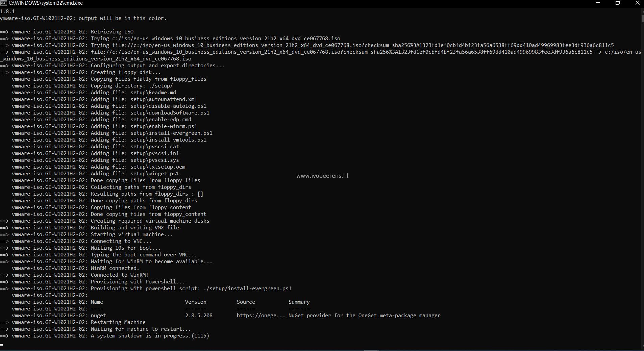
Task: Click the 'nuget' package name
Action: coord(98,316)
